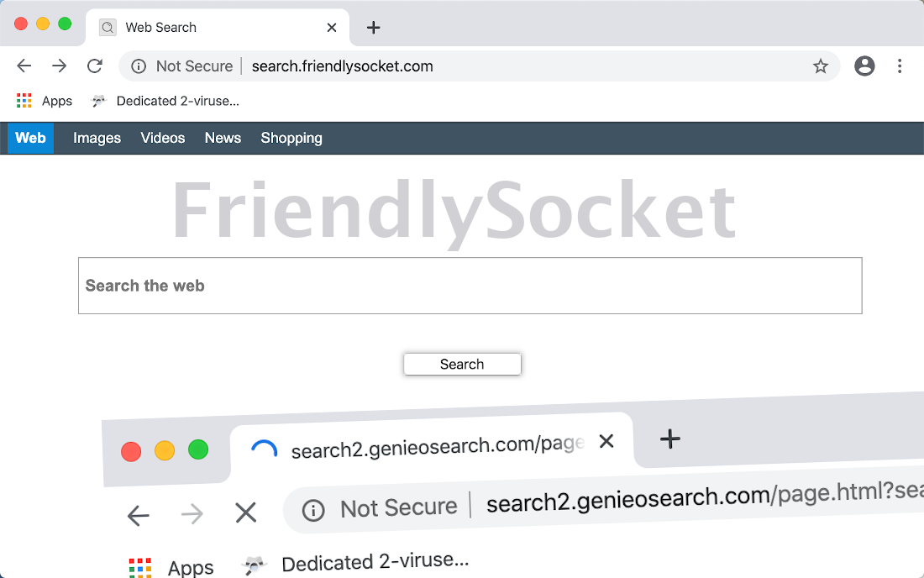
Task: Select the Videos search category
Action: (x=162, y=138)
